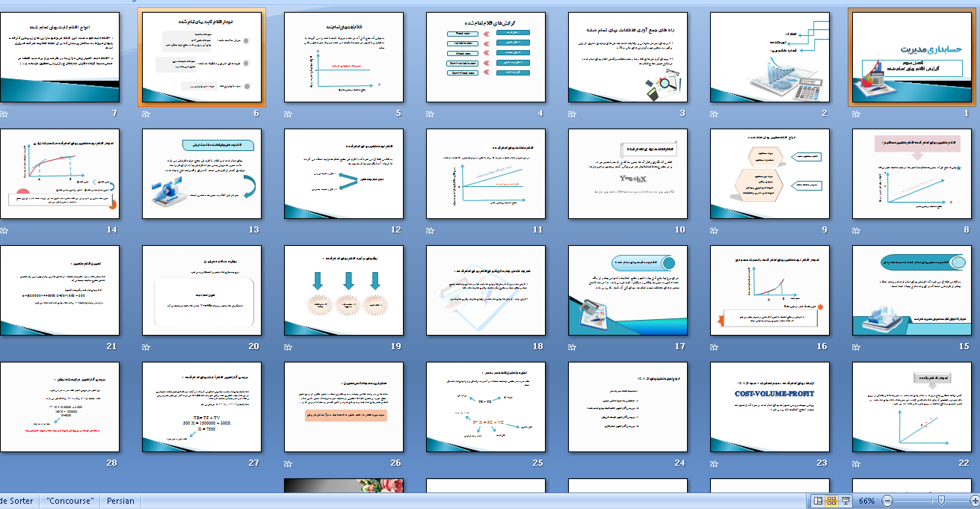
Task: Click the star icon below slide 17
Action: 573,347
